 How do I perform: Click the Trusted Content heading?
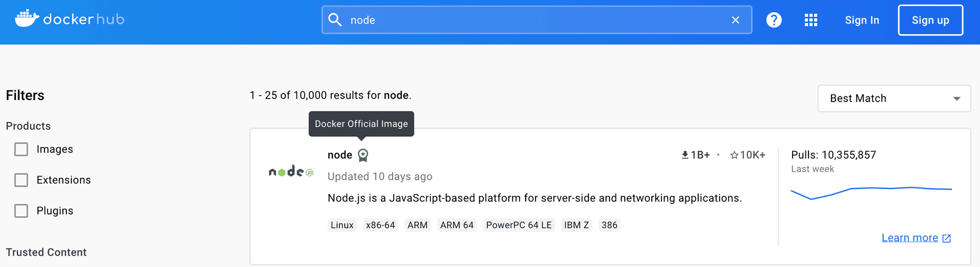[46, 252]
